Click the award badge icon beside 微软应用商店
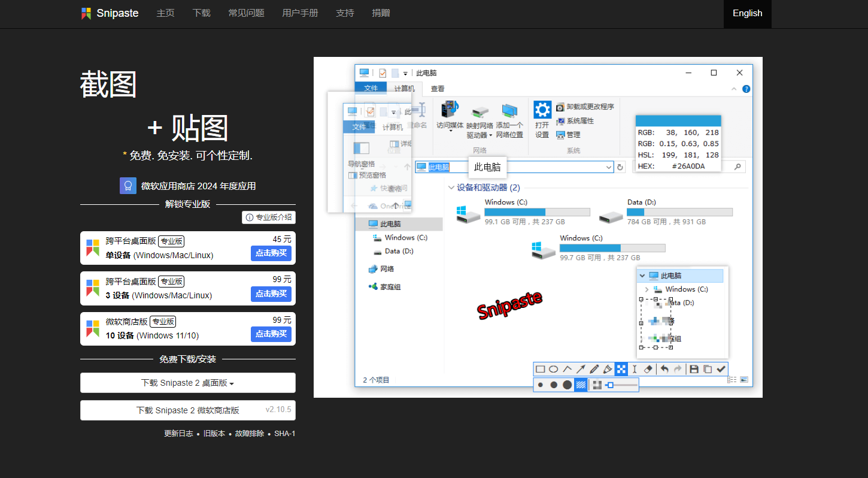Viewport: 868px width, 478px height. [x=128, y=186]
